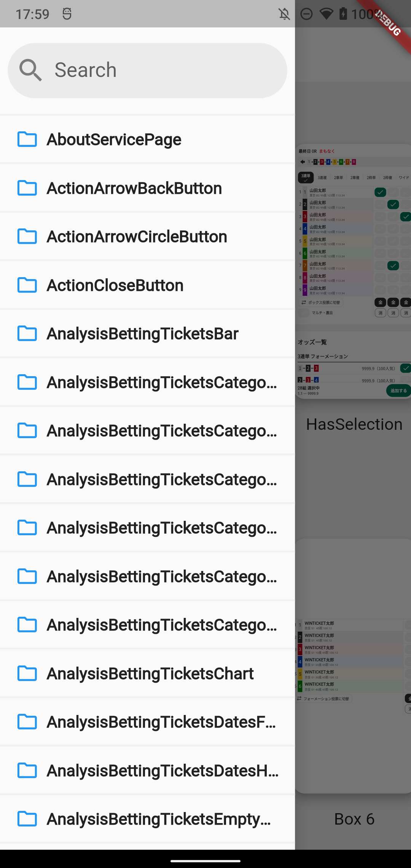Enable the マルチ・裏目 checkbox
This screenshot has width=411, height=868.
[303, 313]
